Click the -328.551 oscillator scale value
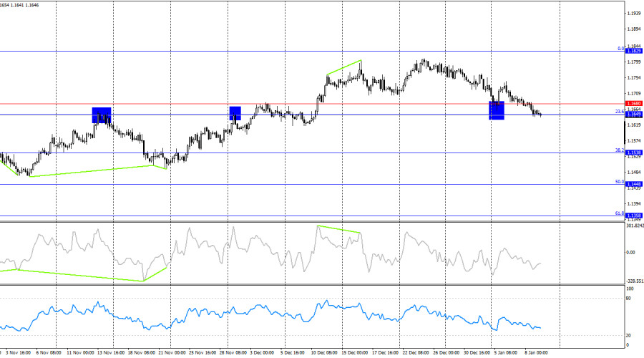This screenshot has height=358, width=644. 635,281
